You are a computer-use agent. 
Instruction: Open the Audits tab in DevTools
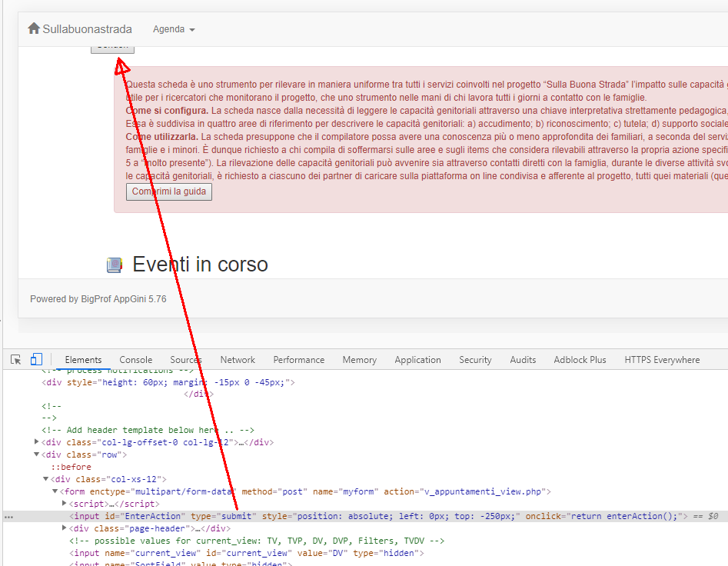tap(523, 360)
